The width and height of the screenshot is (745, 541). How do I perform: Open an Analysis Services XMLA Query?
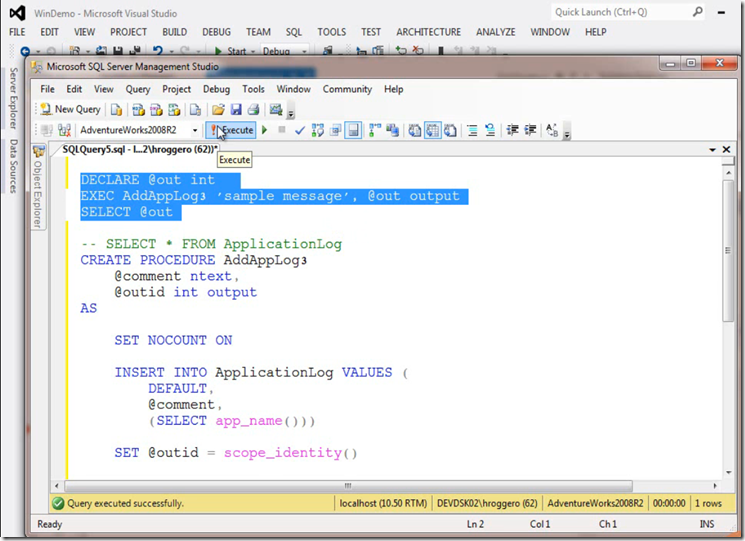point(174,110)
